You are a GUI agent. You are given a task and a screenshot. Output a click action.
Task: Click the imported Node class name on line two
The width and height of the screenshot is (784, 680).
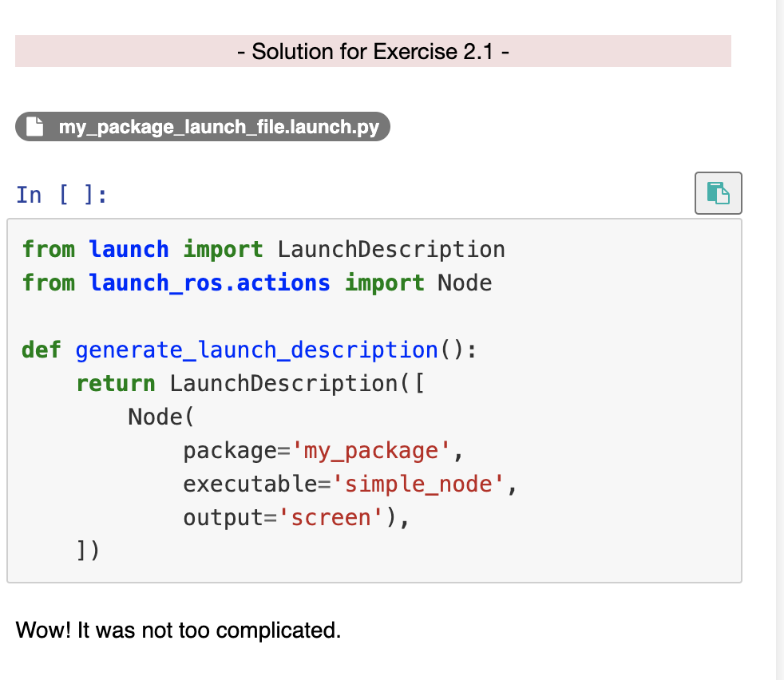point(465,283)
